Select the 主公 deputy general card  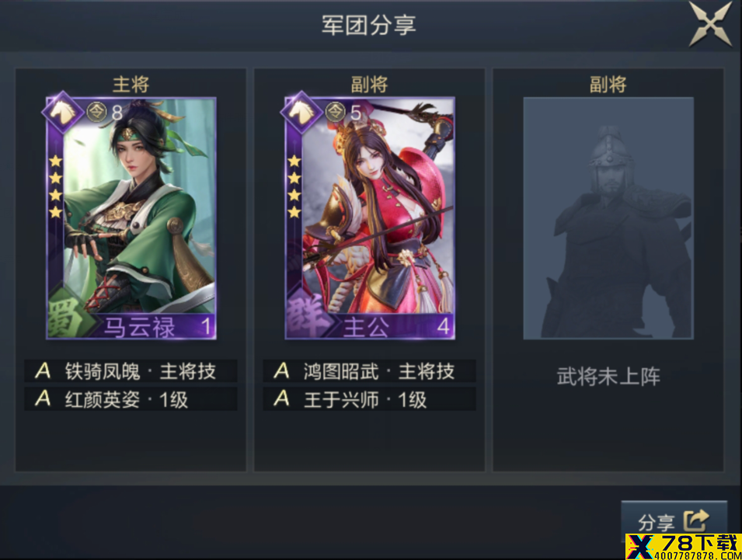pyautogui.click(x=370, y=218)
